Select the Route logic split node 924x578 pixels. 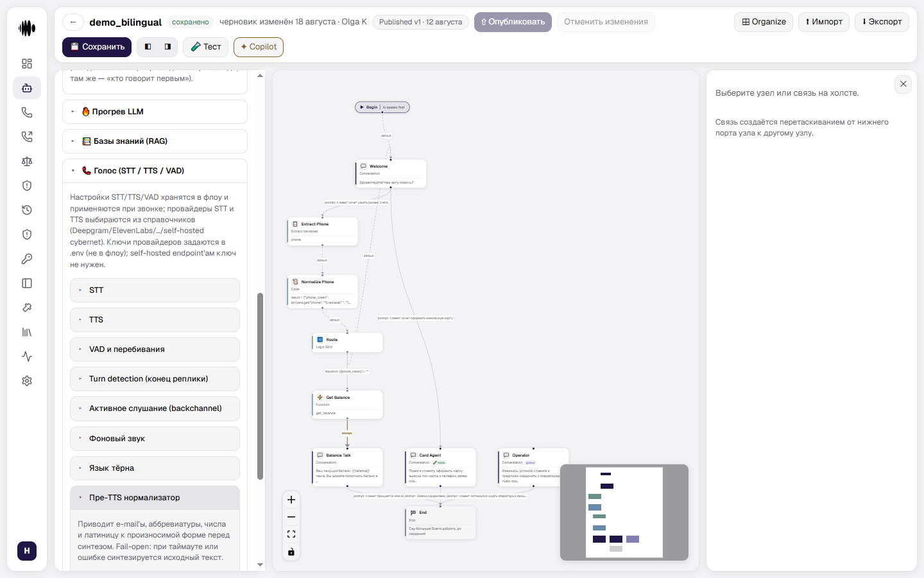click(347, 342)
